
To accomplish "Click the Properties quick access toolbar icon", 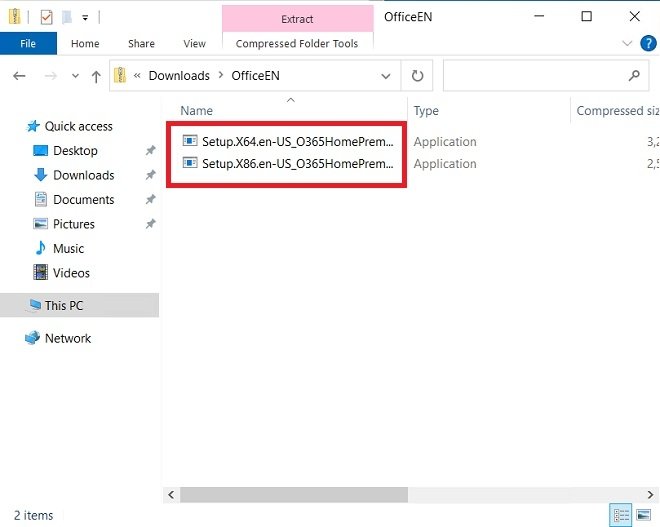I will (46, 17).
